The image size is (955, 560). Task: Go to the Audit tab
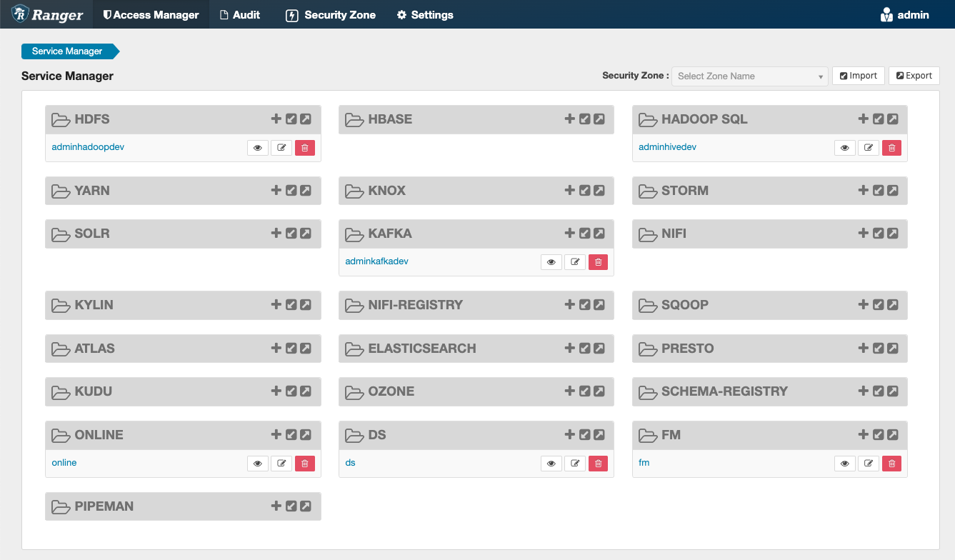(x=240, y=14)
